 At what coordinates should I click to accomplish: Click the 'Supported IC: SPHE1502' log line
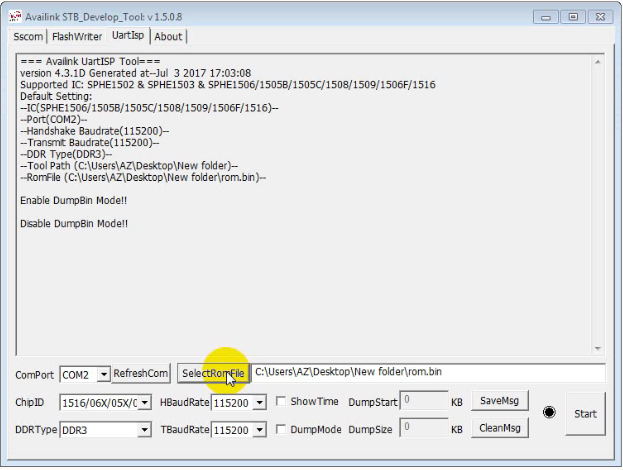pyautogui.click(x=228, y=85)
